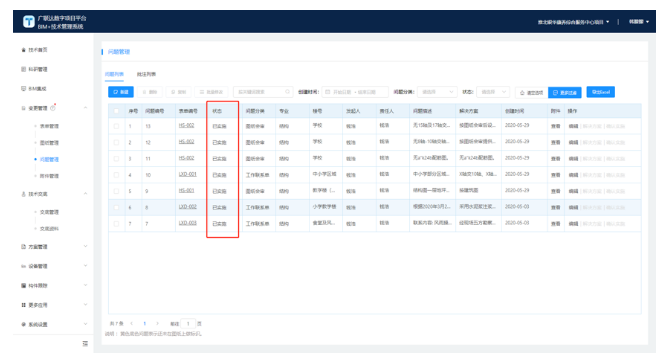Open the LXD-002 form number link

pos(187,206)
